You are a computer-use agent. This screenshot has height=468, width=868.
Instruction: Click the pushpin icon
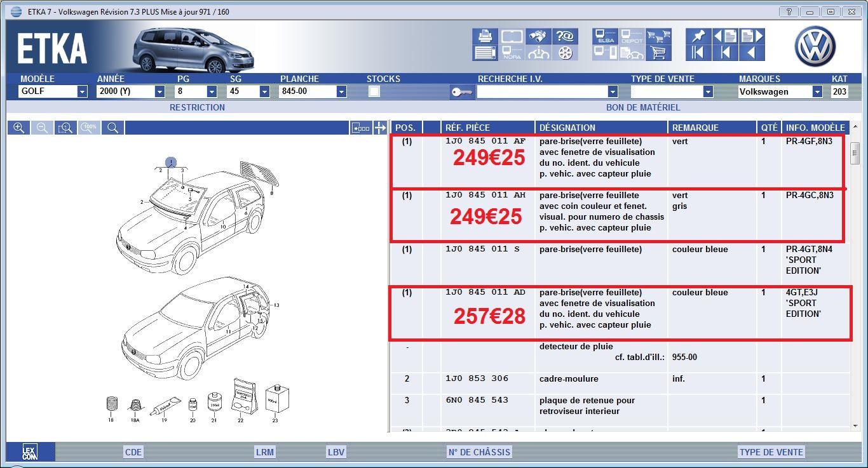[698, 36]
